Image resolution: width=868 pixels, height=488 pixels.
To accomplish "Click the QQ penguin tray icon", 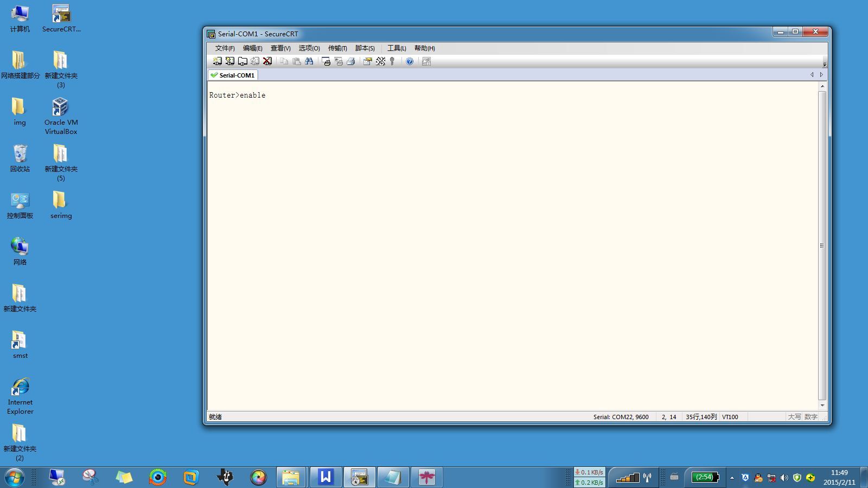I will click(x=758, y=478).
